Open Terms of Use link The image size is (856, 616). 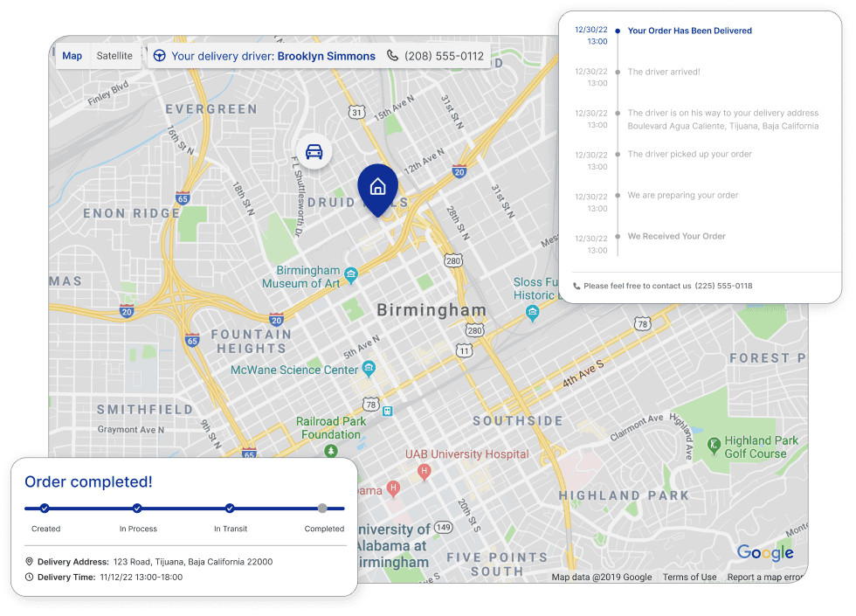(x=689, y=577)
